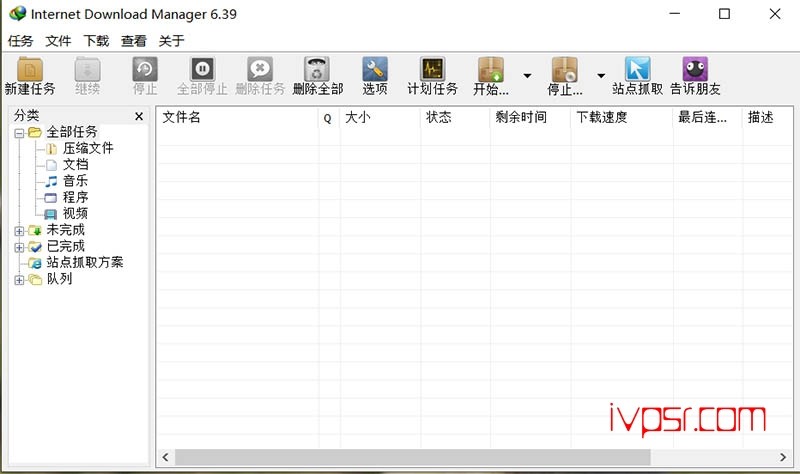Click the 全部任务 open folder icon
The image size is (800, 474).
(x=35, y=132)
